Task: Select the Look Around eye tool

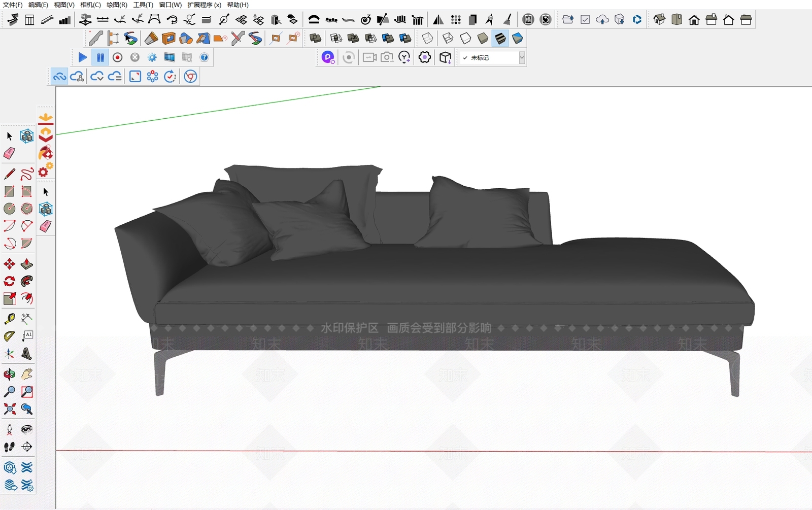Action: pyautogui.click(x=27, y=430)
